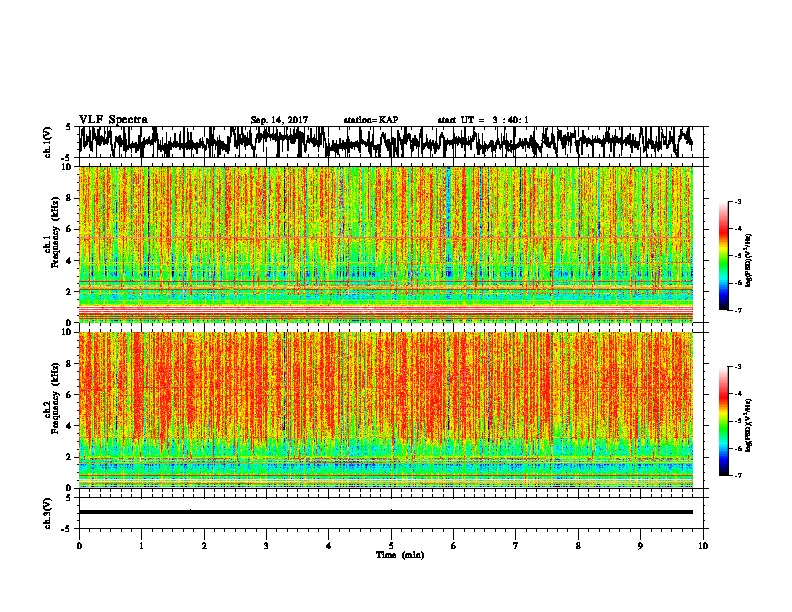Click time axis tick label "4"

[x=329, y=546]
